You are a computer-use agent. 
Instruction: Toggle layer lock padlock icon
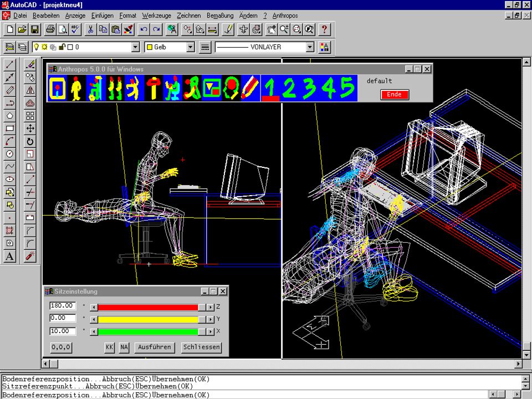(x=62, y=47)
